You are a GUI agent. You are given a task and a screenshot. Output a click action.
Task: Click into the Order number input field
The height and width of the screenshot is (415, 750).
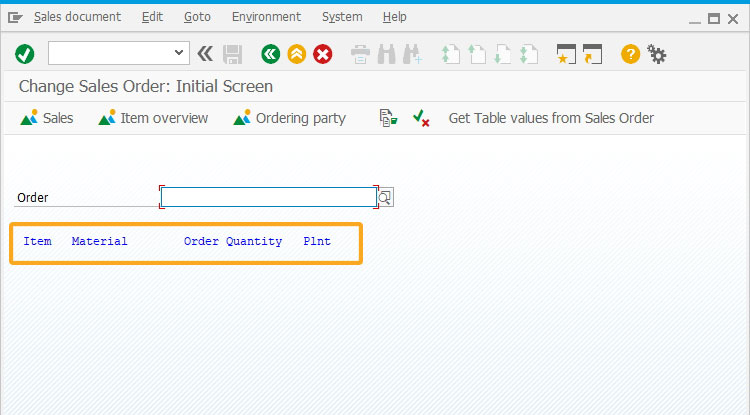coord(269,197)
